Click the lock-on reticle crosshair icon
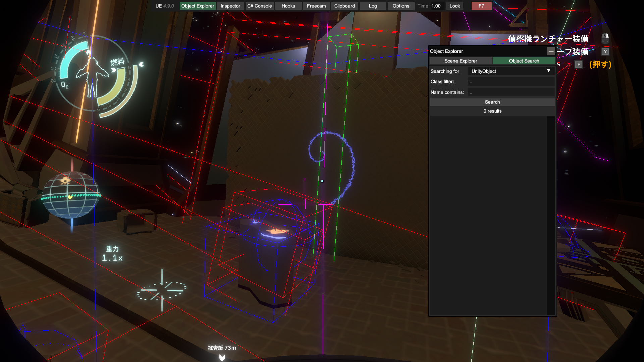 pos(162,290)
